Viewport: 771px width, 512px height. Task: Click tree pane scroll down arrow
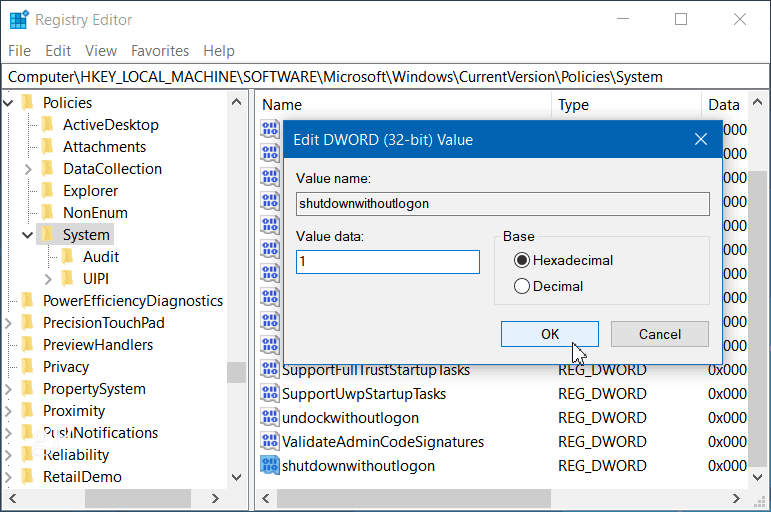[x=237, y=477]
